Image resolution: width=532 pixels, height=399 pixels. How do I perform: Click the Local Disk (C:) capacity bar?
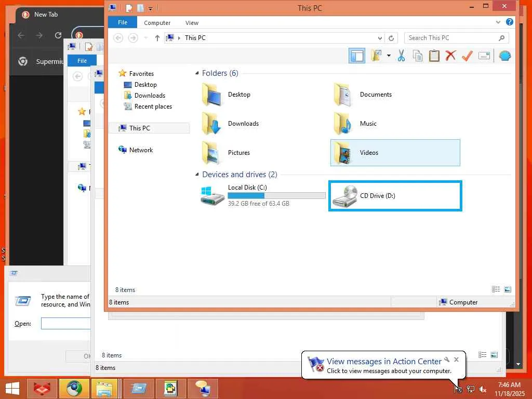[276, 195]
